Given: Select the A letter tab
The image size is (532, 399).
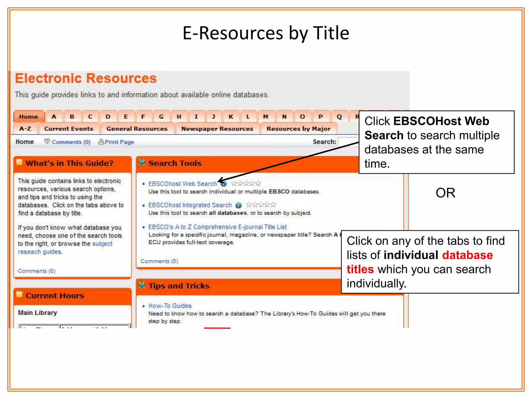Looking at the screenshot, I should tap(54, 117).
